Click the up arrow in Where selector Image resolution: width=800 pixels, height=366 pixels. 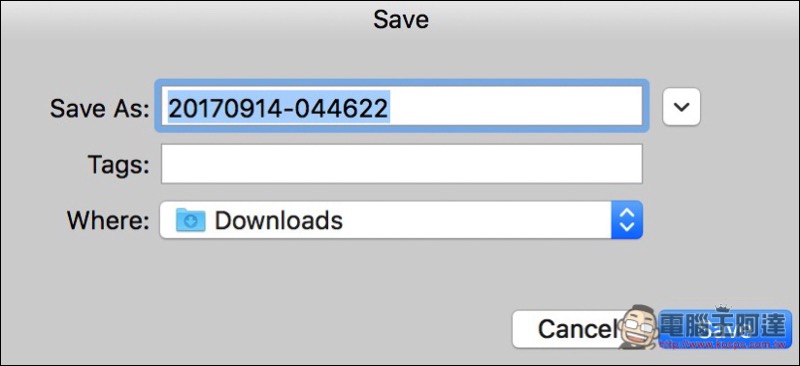(627, 213)
